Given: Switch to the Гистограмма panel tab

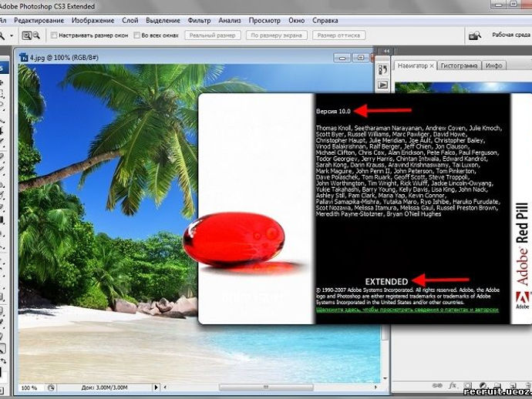Looking at the screenshot, I should [459, 65].
